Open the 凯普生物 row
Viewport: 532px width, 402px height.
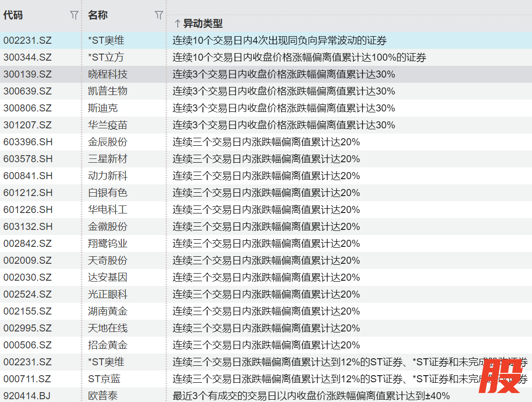coord(108,91)
